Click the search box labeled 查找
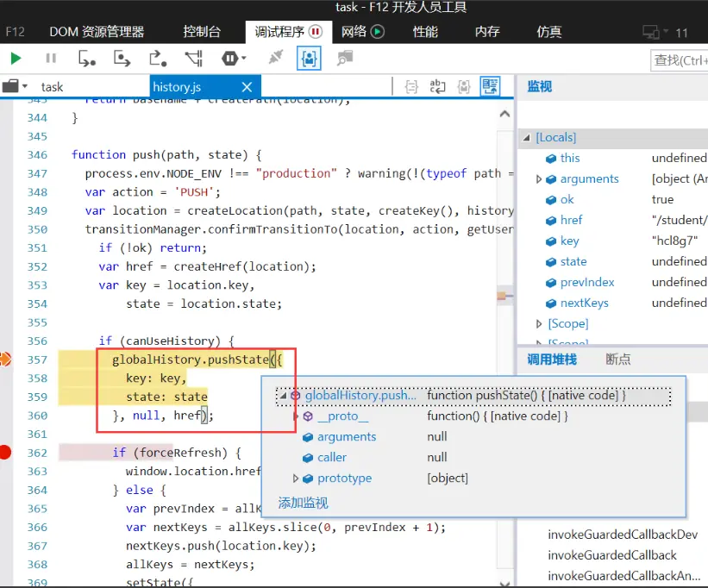Screen dimensions: 708x588 tap(679, 60)
